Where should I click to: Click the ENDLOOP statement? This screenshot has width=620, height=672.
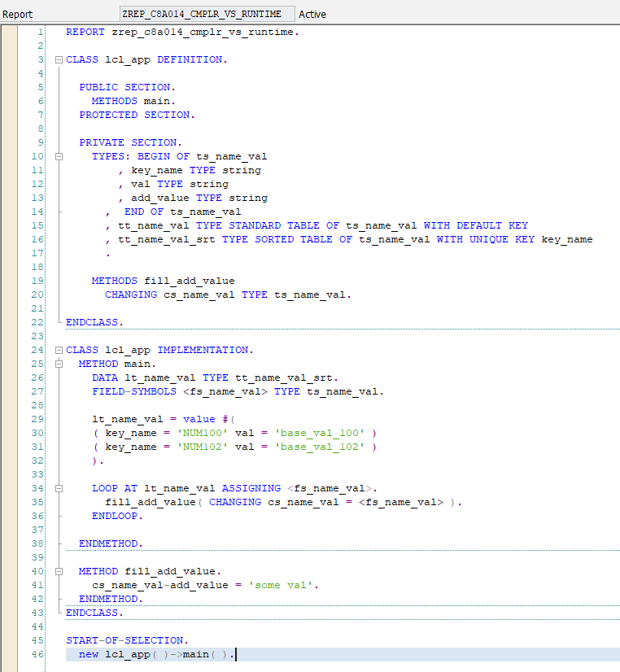(x=117, y=516)
